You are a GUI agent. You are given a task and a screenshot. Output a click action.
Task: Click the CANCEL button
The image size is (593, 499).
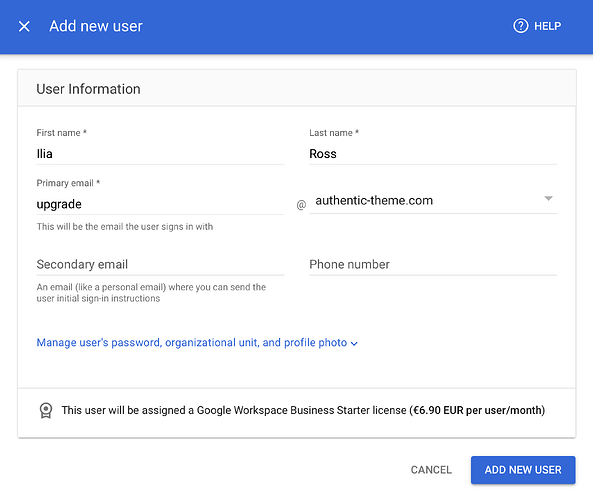431,470
